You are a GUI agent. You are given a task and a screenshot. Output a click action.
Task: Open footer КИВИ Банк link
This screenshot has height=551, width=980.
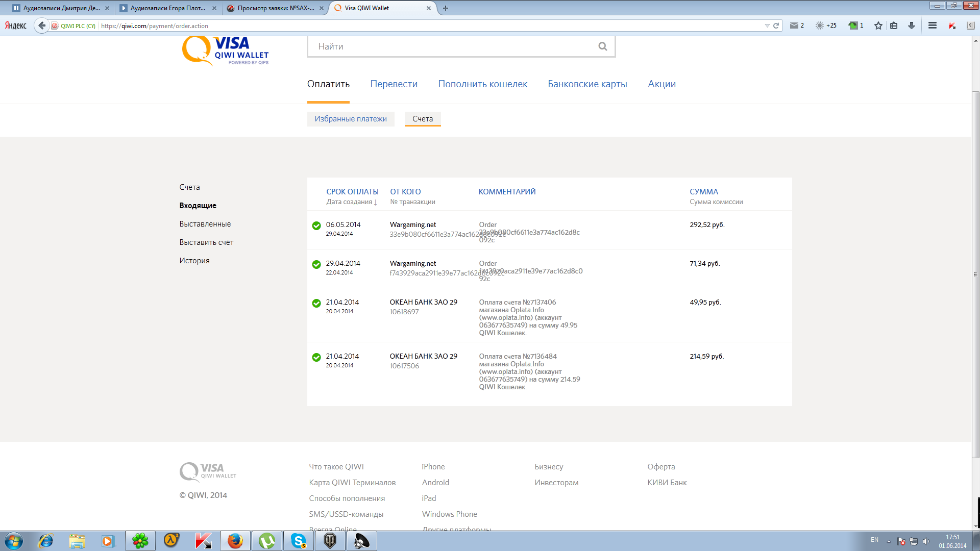pos(667,483)
